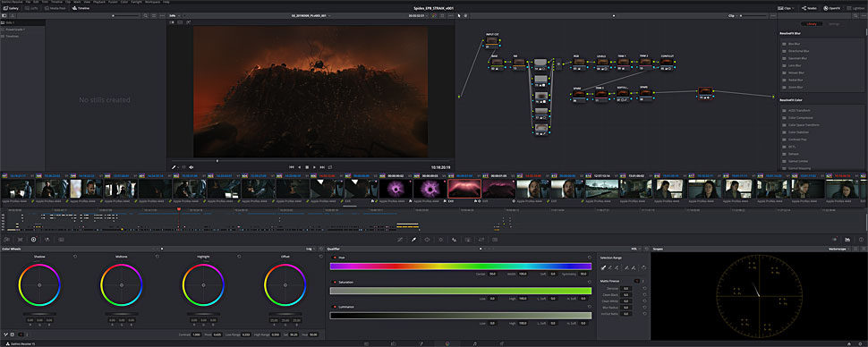Open the Power Window palette icon

click(427, 240)
